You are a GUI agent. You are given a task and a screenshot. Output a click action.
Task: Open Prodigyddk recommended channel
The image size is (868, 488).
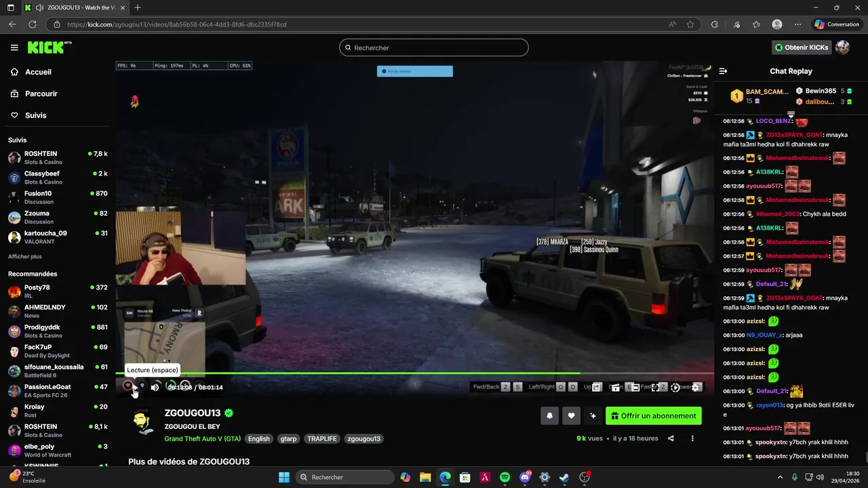click(x=58, y=331)
